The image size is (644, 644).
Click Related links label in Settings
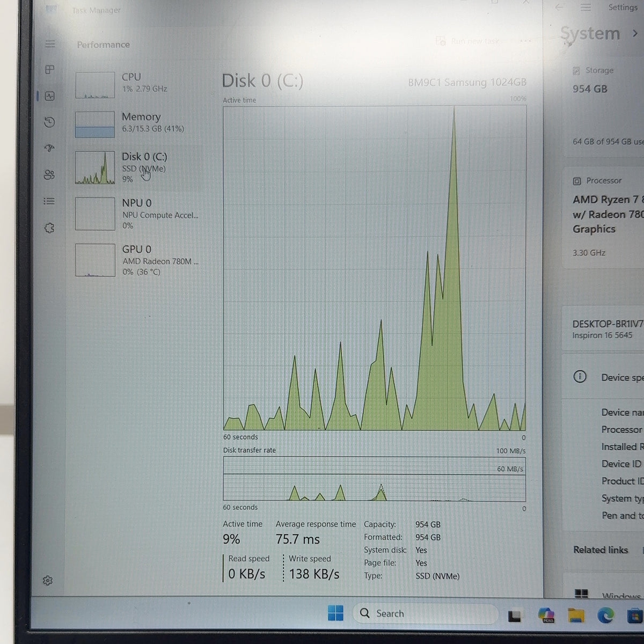(601, 550)
